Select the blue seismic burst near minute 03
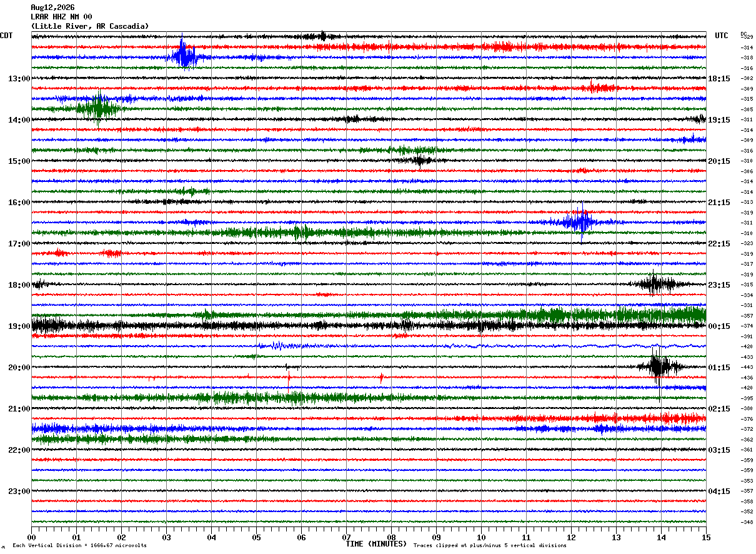This screenshot has height=554, width=756. coord(183,56)
